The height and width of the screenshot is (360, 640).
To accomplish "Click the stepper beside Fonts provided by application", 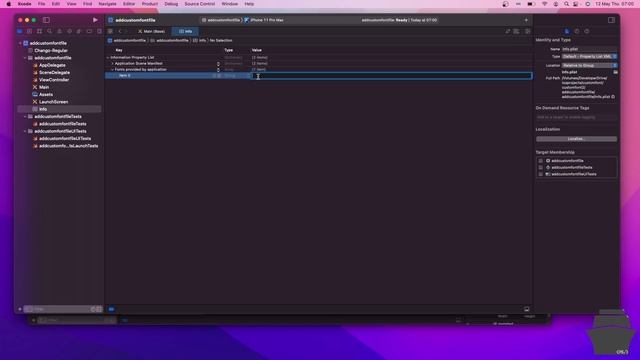I will point(218,69).
